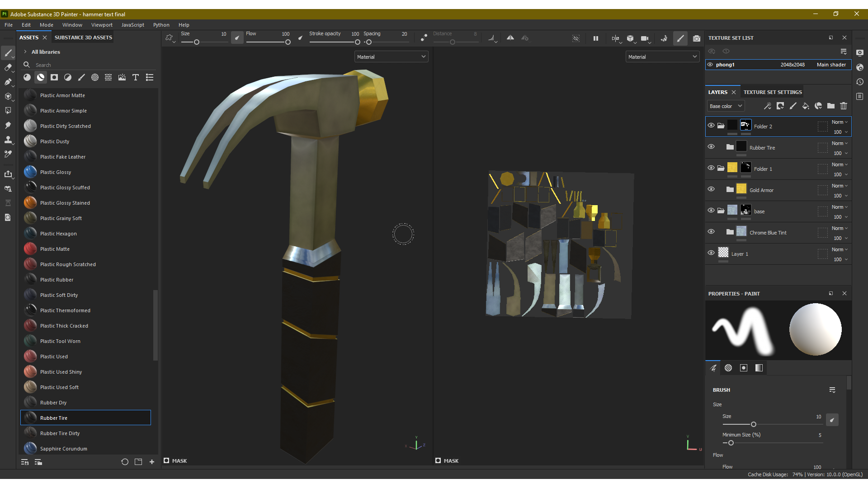Open the Base color channel dropdown
This screenshot has width=868, height=488.
click(726, 106)
